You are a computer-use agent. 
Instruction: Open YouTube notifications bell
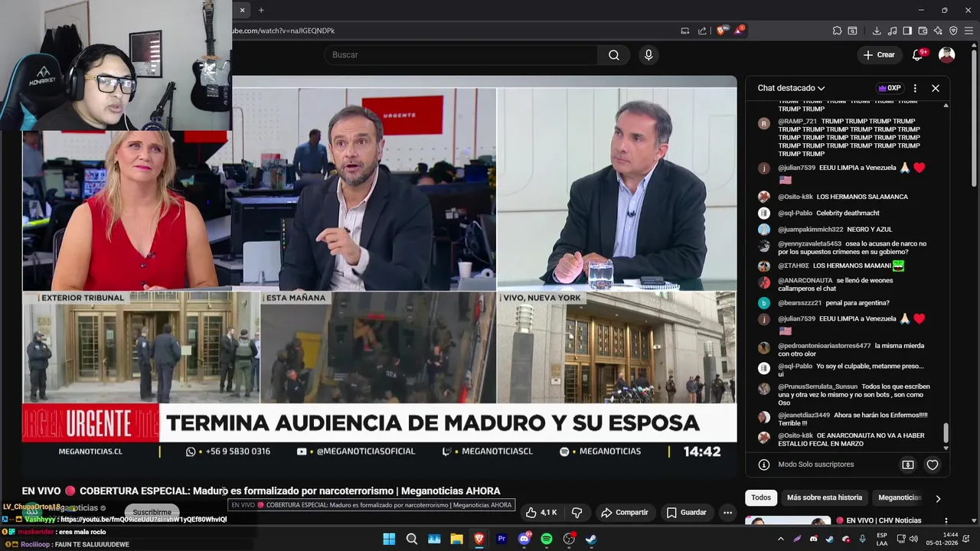click(918, 55)
